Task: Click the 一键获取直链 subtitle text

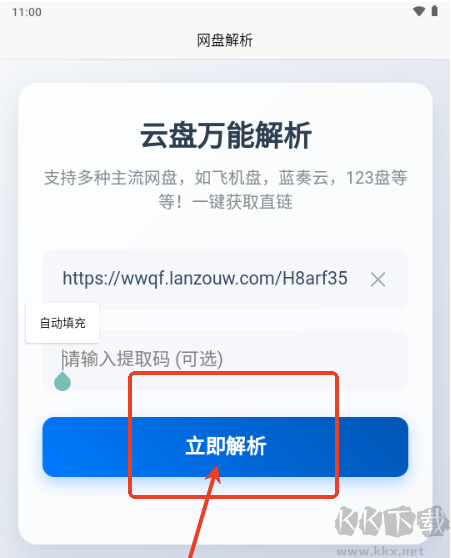Action: point(242,202)
